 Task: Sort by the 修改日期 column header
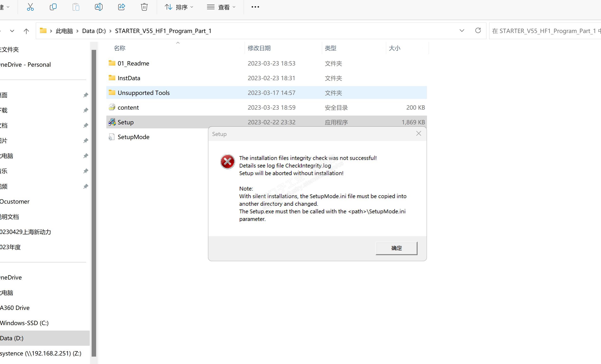point(259,48)
